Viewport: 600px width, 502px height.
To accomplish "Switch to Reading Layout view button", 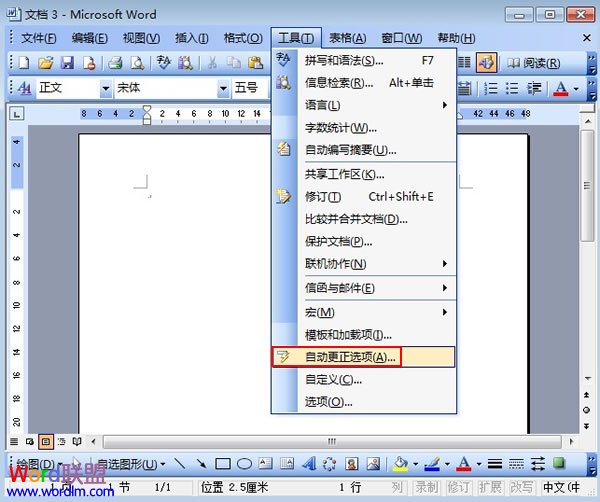I will 77,442.
